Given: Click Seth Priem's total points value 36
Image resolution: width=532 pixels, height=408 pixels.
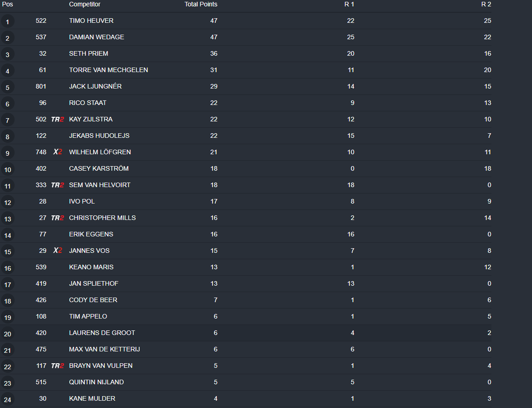Looking at the screenshot, I should [214, 54].
